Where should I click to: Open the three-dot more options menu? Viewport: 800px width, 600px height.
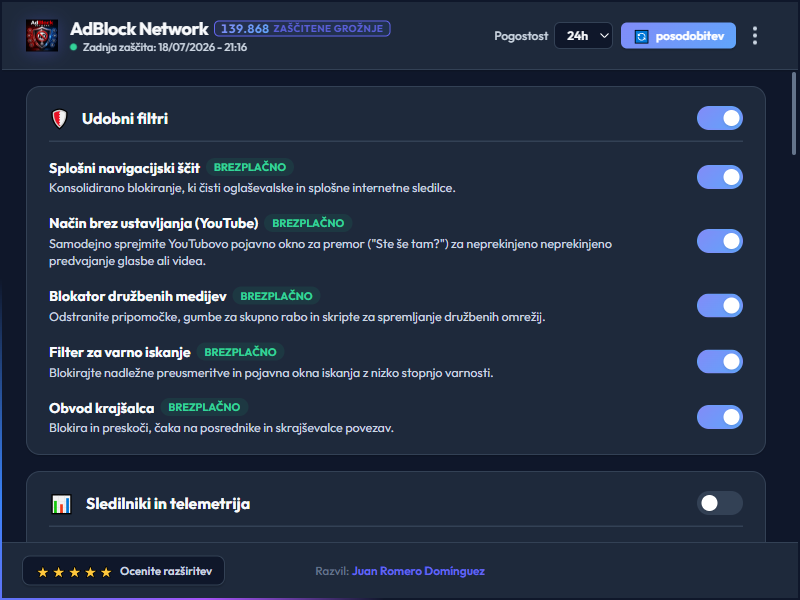[x=755, y=36]
